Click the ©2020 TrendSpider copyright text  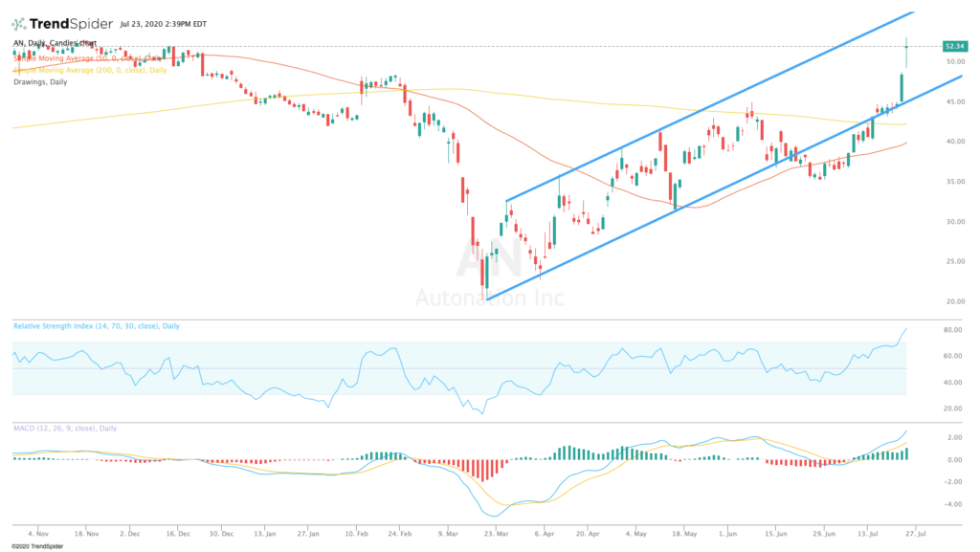(x=37, y=546)
